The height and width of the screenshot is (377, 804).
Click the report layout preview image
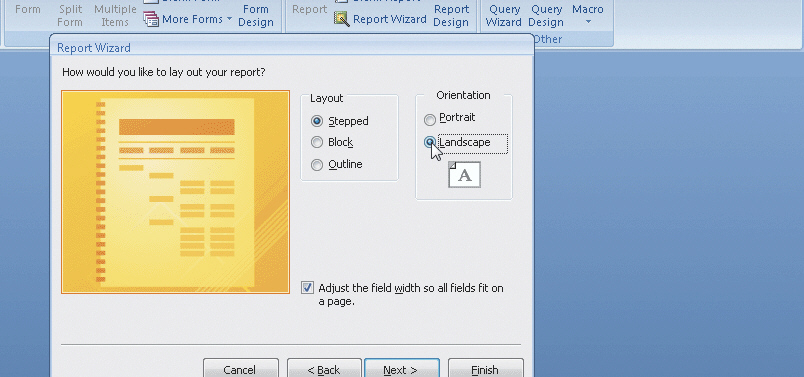tap(175, 192)
